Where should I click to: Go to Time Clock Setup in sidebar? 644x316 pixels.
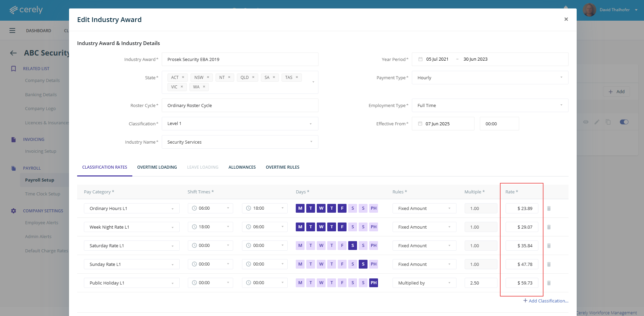point(43,194)
